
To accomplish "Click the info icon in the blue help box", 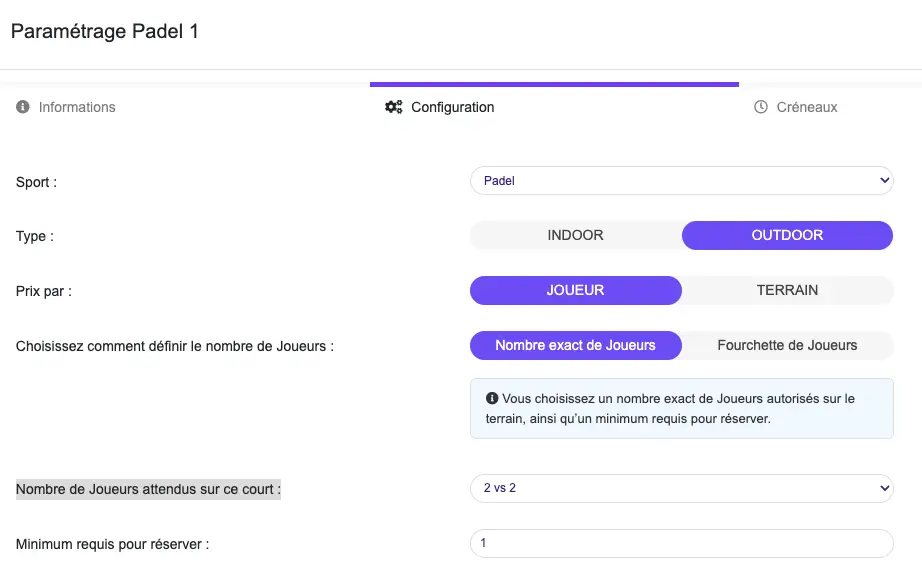I will [x=492, y=398].
